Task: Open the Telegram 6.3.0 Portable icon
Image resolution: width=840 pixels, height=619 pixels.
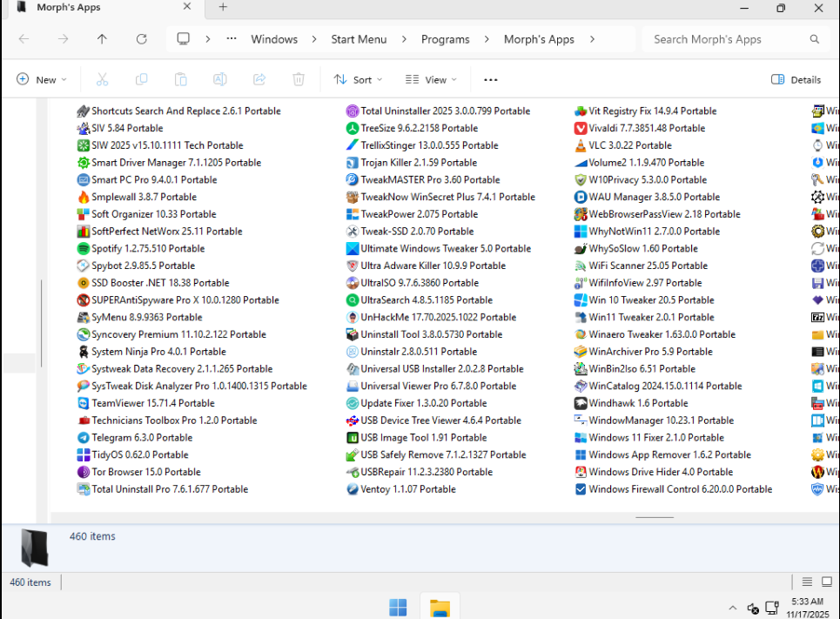Action: tap(84, 438)
